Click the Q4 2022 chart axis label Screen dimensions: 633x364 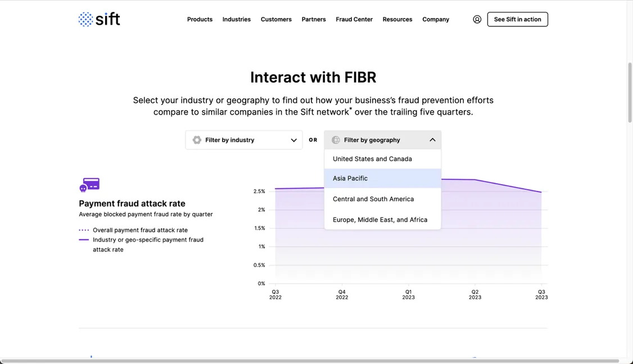(x=342, y=294)
